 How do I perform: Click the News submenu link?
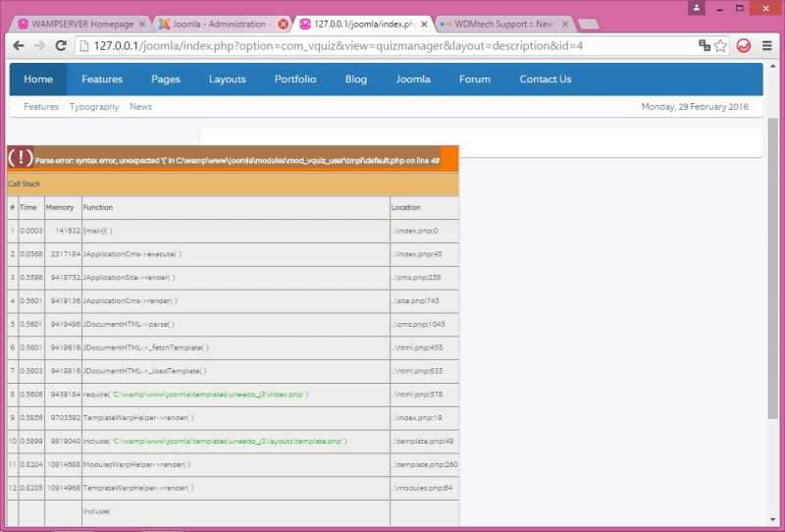pos(140,107)
